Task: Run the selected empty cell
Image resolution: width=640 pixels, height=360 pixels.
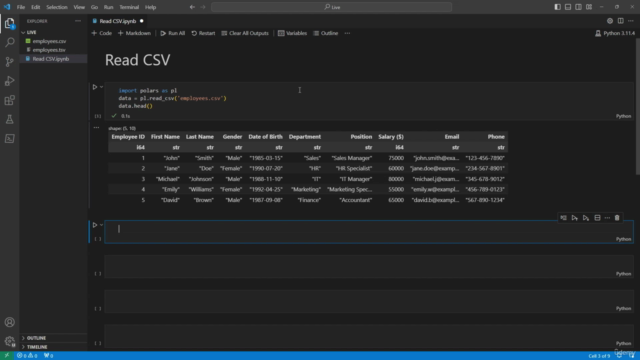Action: [x=95, y=225]
